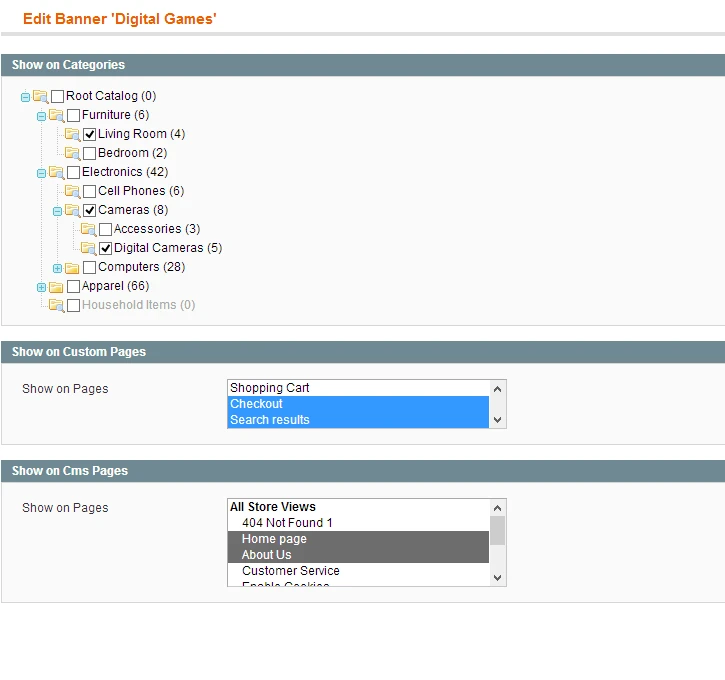Click the Cell Phones folder icon
Viewport: 725px width, 680px height.
72,192
